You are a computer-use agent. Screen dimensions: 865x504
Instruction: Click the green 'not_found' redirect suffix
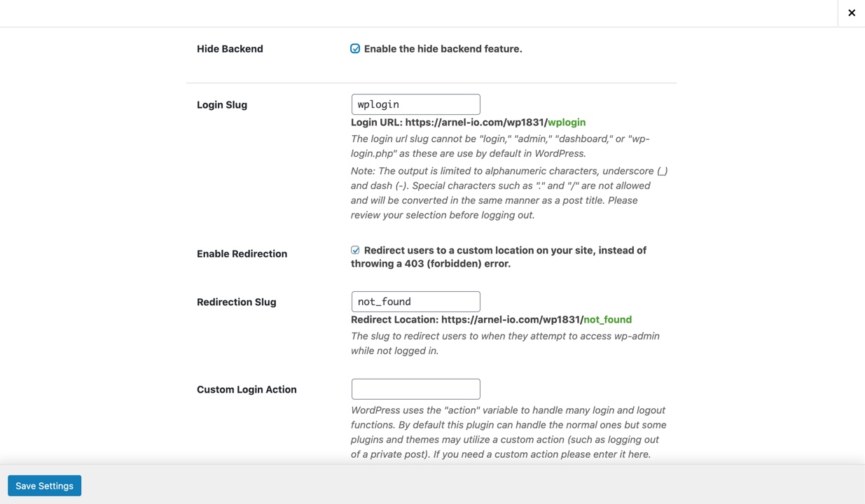point(607,320)
